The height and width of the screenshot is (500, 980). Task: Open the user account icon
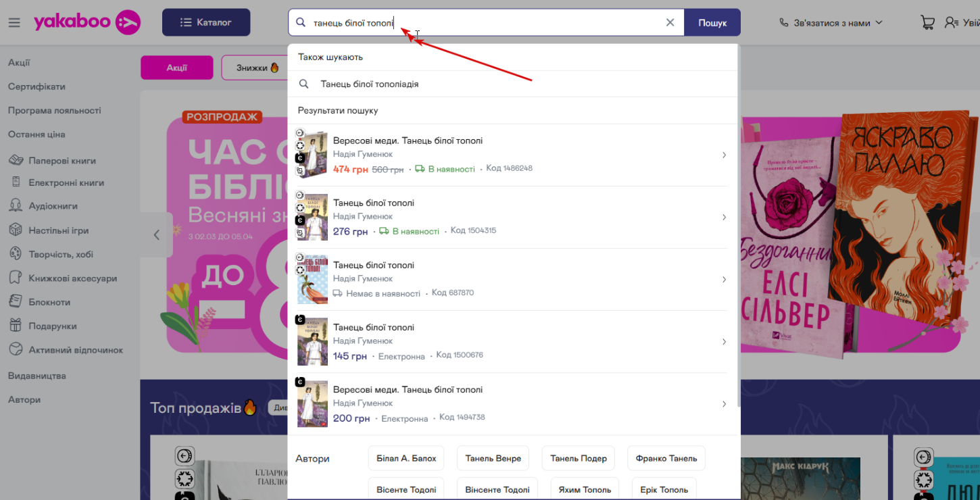click(x=952, y=22)
